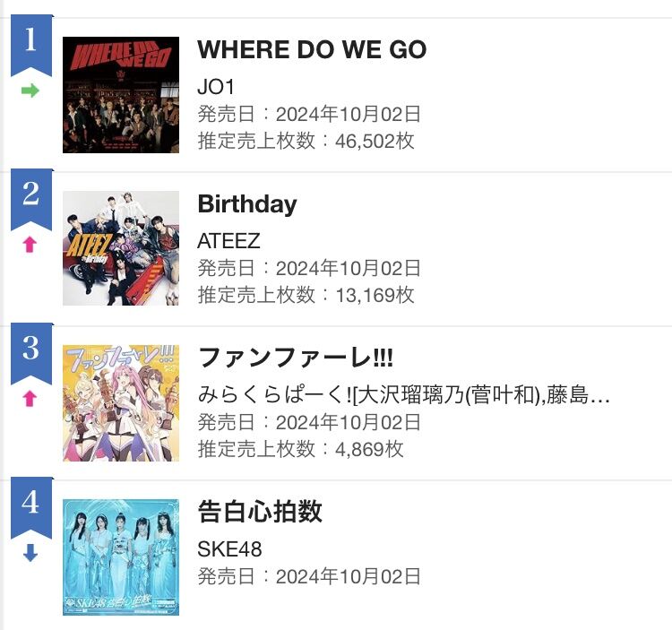
Task: Click the rank 2 blue ribbon badge
Action: pyautogui.click(x=31, y=197)
